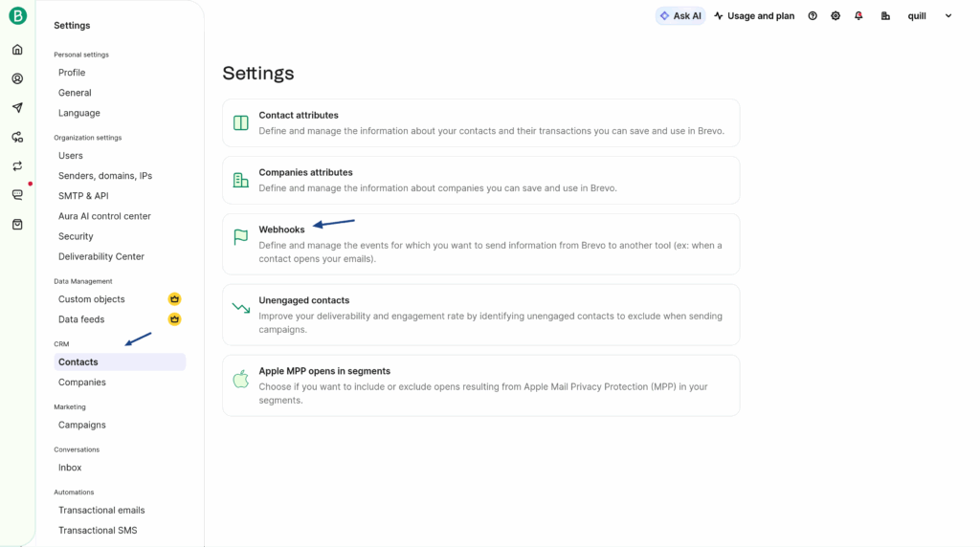Go to Deliverability Center
980x547 pixels.
point(101,256)
